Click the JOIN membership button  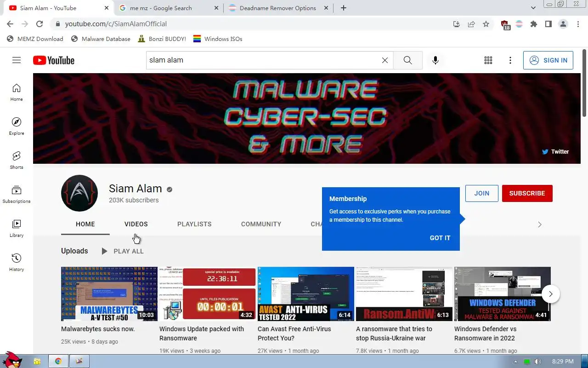pos(482,193)
